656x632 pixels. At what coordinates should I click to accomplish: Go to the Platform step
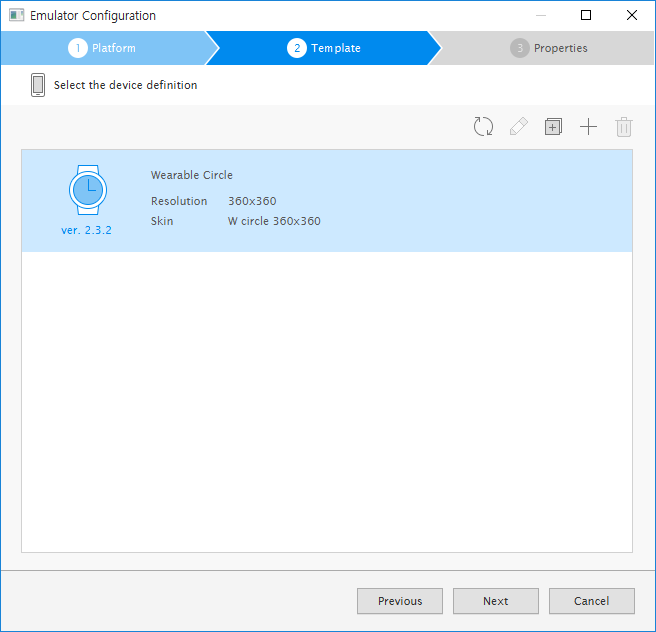(x=102, y=48)
